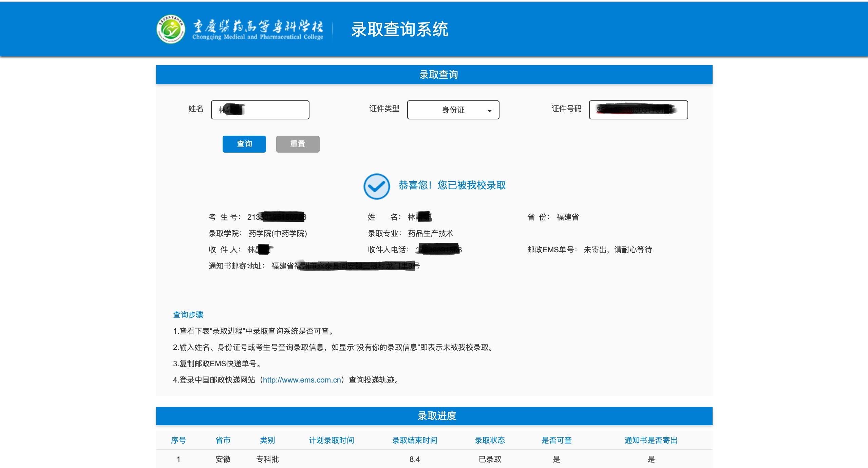Click the 录取结束时间 column header

(415, 440)
